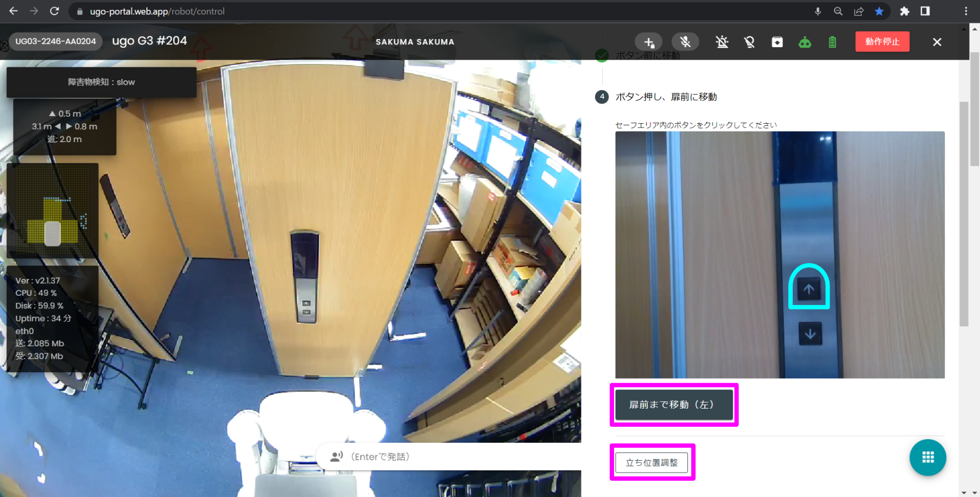Toggle the crossed-out light bulb icon
This screenshot has height=497, width=980.
[749, 42]
